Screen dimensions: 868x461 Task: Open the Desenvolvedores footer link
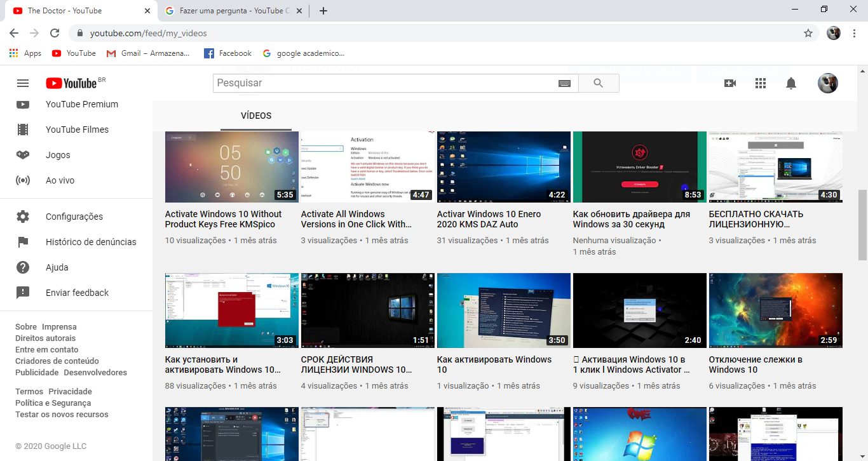click(95, 373)
